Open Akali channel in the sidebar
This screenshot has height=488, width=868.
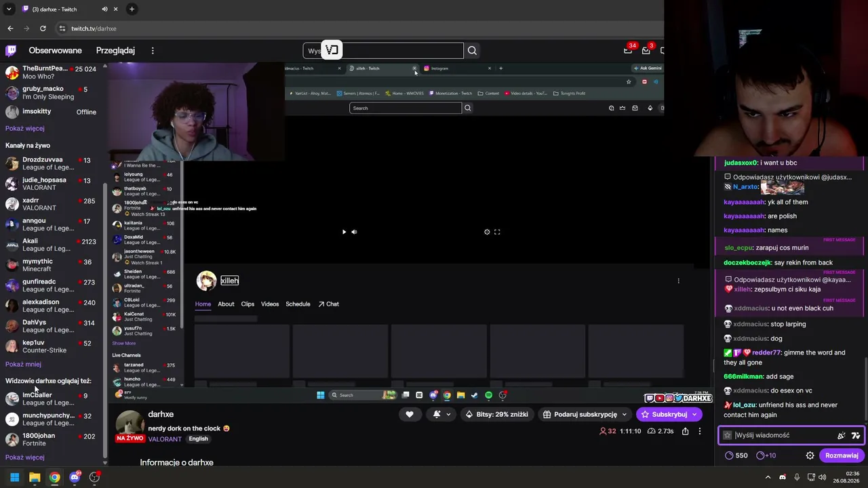[52, 245]
